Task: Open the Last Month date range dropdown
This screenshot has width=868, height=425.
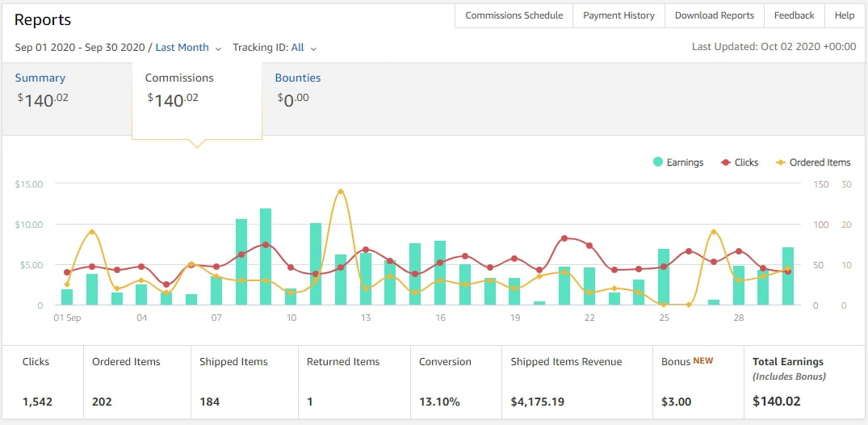Action: (188, 48)
